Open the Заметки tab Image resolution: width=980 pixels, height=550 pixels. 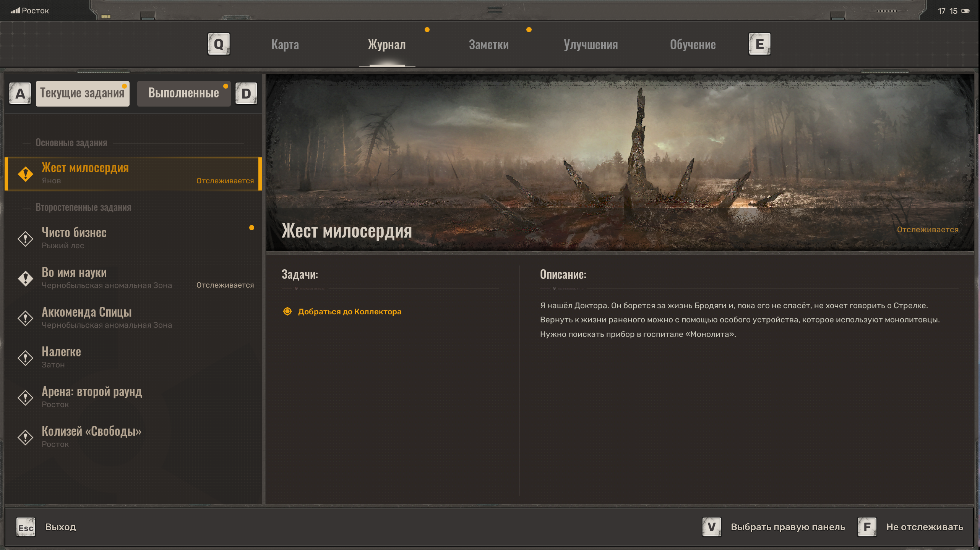pyautogui.click(x=489, y=45)
